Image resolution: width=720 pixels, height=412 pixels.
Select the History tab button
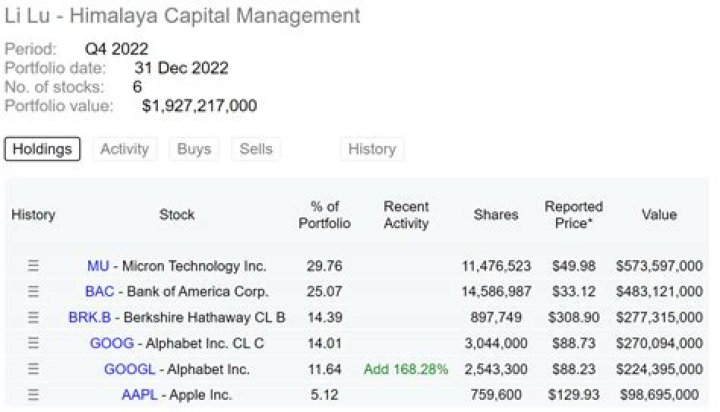click(x=372, y=149)
